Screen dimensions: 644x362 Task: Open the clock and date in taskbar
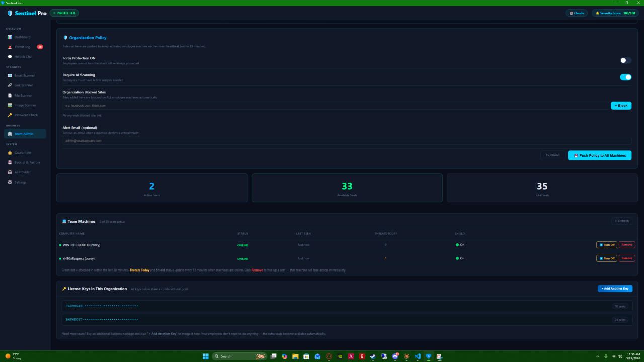633,356
